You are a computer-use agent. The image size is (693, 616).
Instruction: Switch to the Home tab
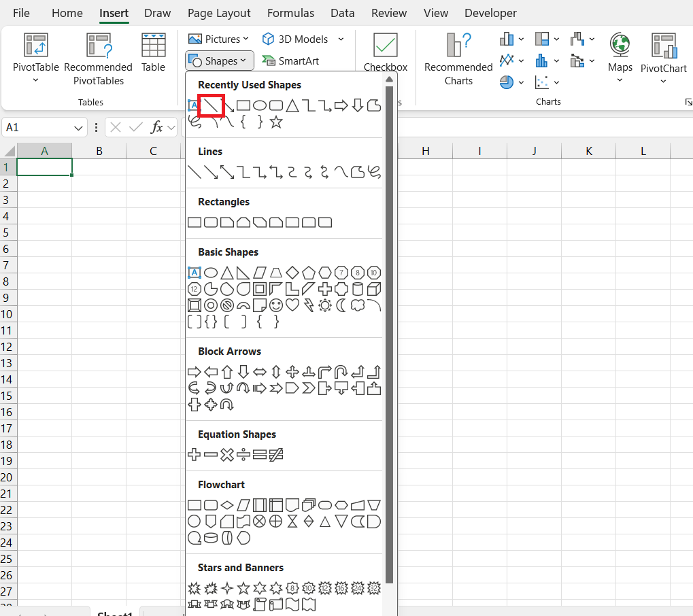[67, 13]
